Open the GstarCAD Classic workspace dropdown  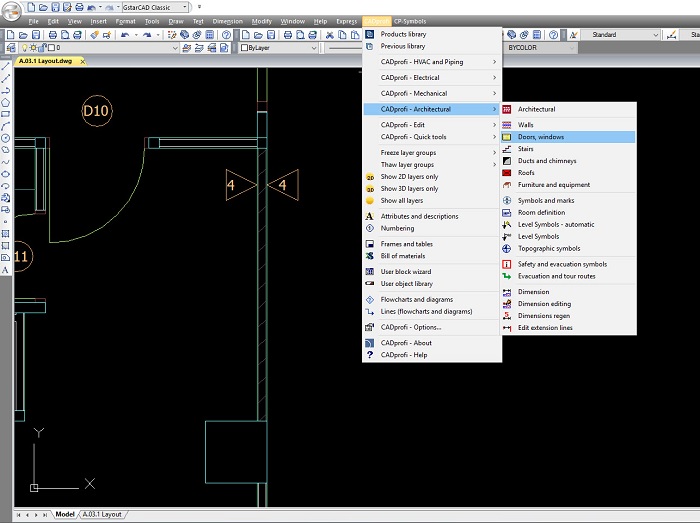(x=184, y=7)
